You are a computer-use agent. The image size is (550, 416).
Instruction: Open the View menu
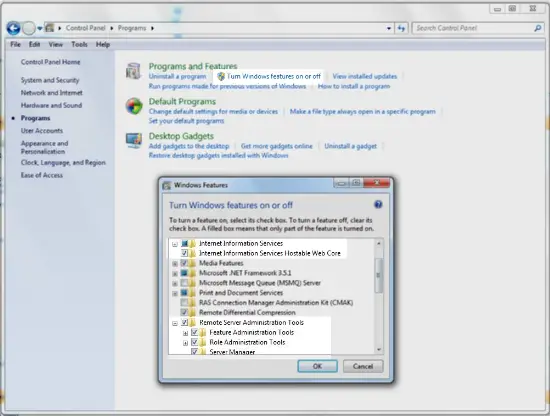pyautogui.click(x=55, y=44)
